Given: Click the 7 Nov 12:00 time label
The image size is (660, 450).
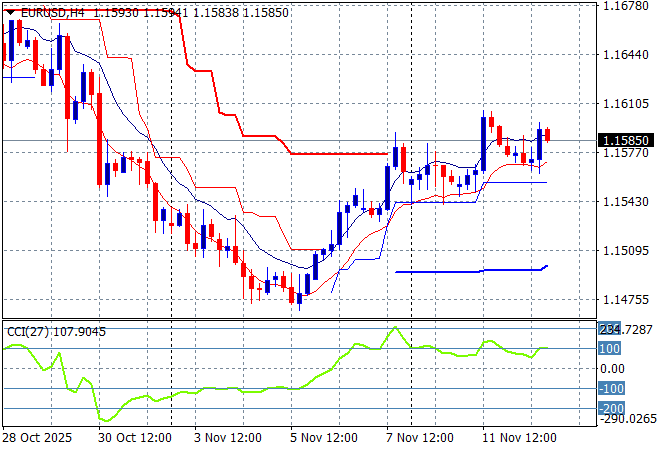Looking at the screenshot, I should (x=420, y=438).
